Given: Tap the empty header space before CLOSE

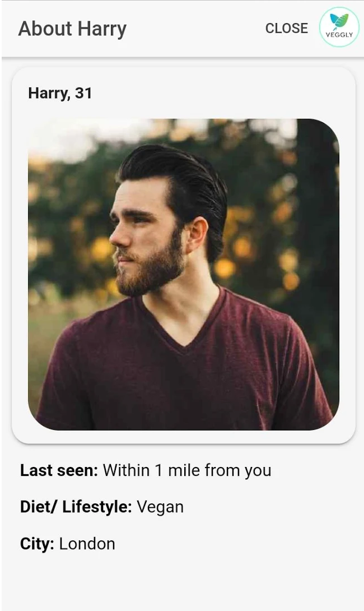Looking at the screenshot, I should (196, 29).
